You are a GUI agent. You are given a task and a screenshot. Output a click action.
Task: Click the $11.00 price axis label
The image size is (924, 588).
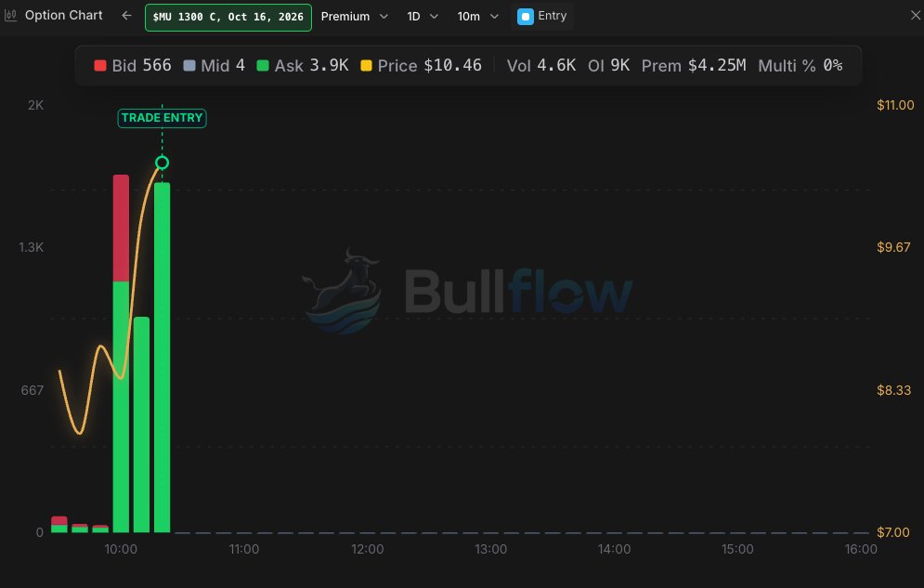pos(895,105)
